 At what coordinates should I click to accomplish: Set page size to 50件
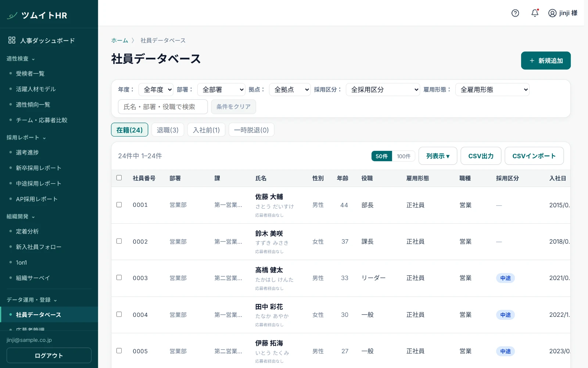pyautogui.click(x=381, y=156)
